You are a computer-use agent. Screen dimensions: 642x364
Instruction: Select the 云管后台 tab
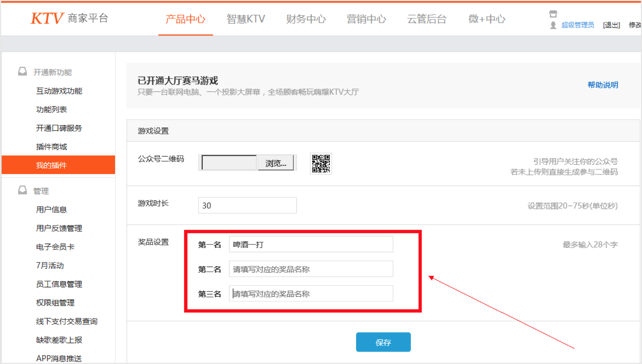click(427, 19)
